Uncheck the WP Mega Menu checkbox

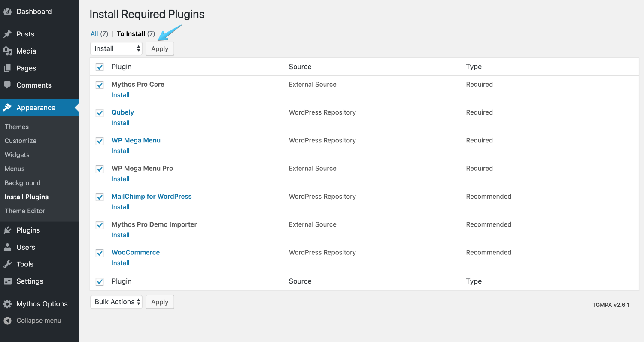[100, 141]
